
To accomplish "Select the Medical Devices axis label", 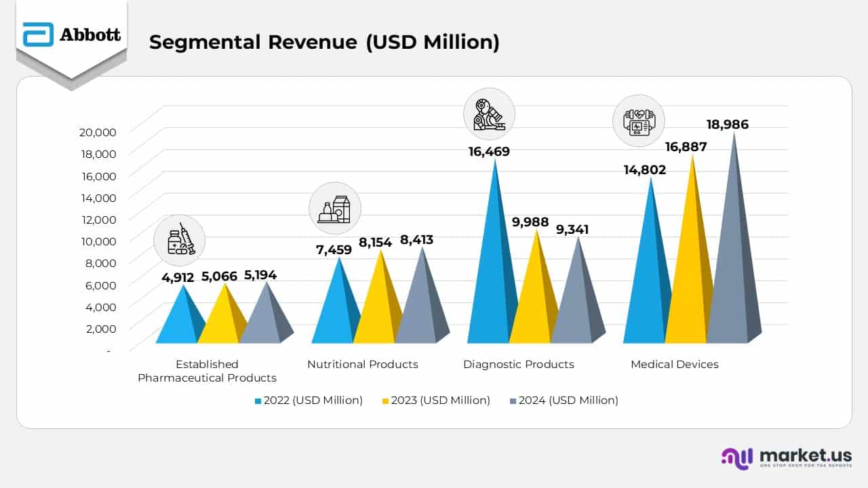I will coord(675,364).
